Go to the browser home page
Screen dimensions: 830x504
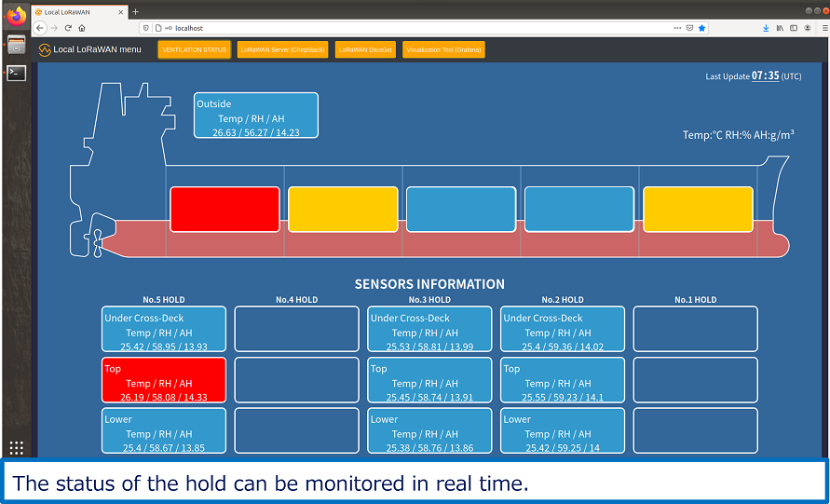click(x=82, y=28)
